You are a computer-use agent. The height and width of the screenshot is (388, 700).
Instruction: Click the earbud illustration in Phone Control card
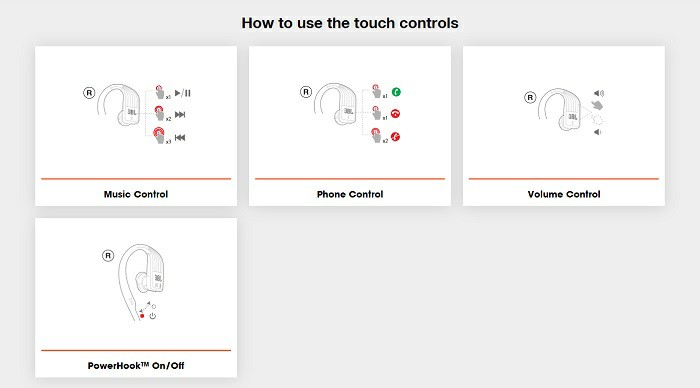coord(336,104)
